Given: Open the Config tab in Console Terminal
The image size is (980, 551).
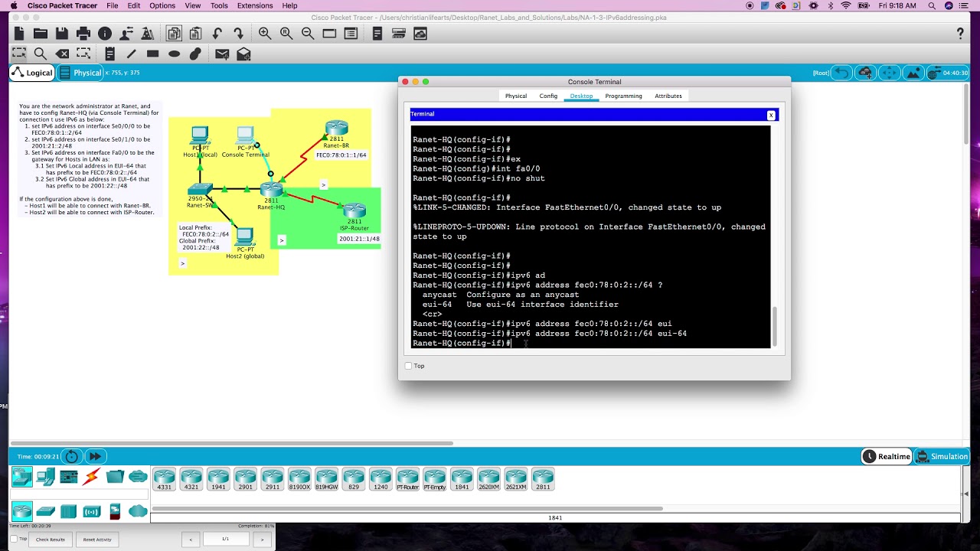Looking at the screenshot, I should point(548,96).
